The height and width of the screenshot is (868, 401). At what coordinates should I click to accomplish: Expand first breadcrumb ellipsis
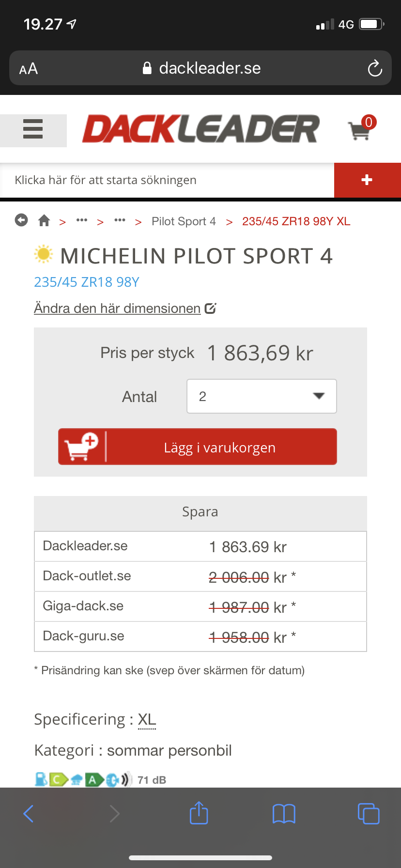point(82,221)
